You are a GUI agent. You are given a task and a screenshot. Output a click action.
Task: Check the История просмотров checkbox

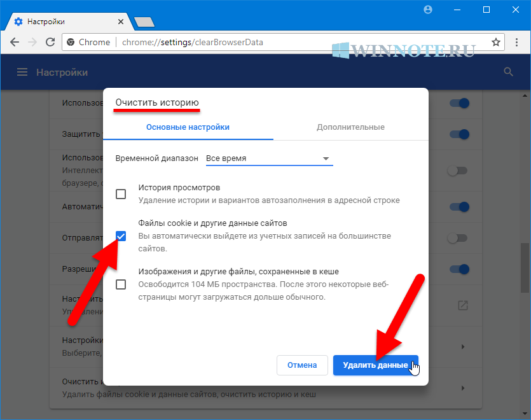[x=121, y=194]
